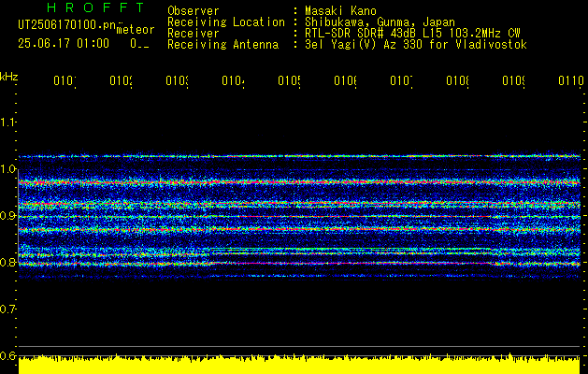Screen dimensions: 588x374
Task: Click the yellow signal level bar graph
Action: [299, 364]
